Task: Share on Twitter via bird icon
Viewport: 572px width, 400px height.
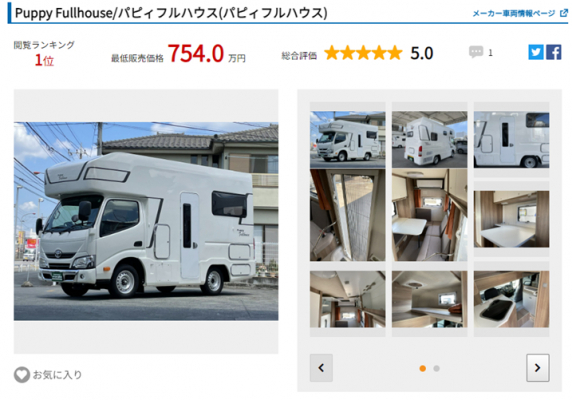Action: click(536, 52)
